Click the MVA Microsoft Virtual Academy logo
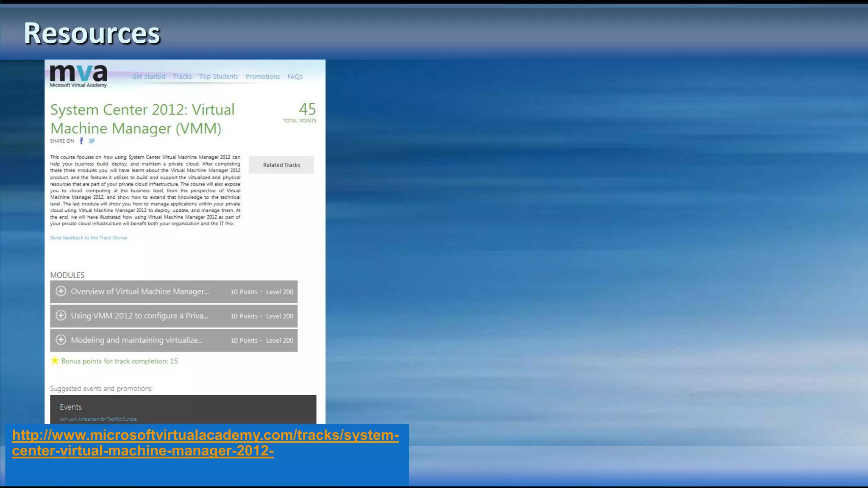 [78, 76]
